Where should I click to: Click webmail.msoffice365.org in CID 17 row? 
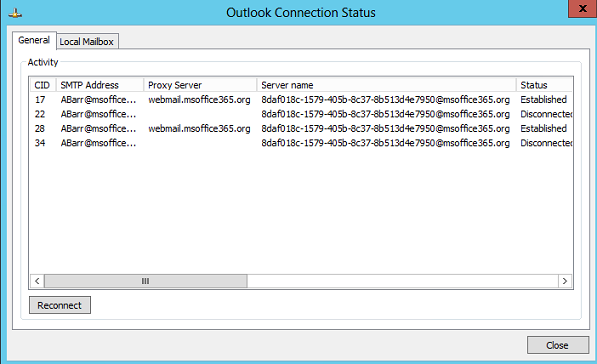coord(199,100)
